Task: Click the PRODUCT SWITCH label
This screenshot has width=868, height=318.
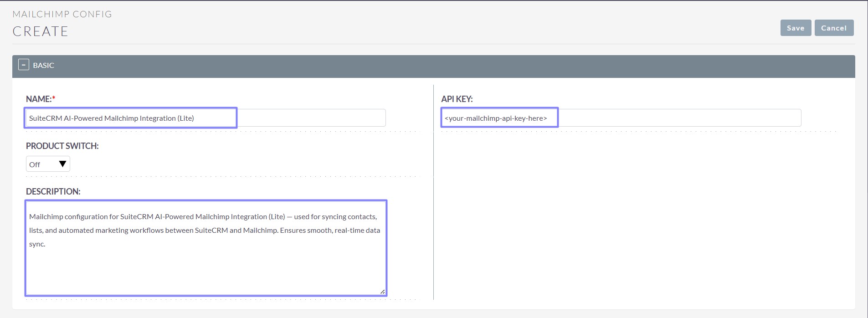Action: coord(62,146)
